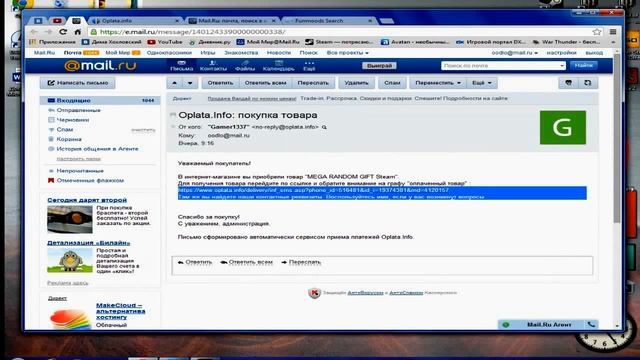Open Новости in the top navigation
Image resolution: width=640 pixels, height=360 pixels.
coord(279,53)
